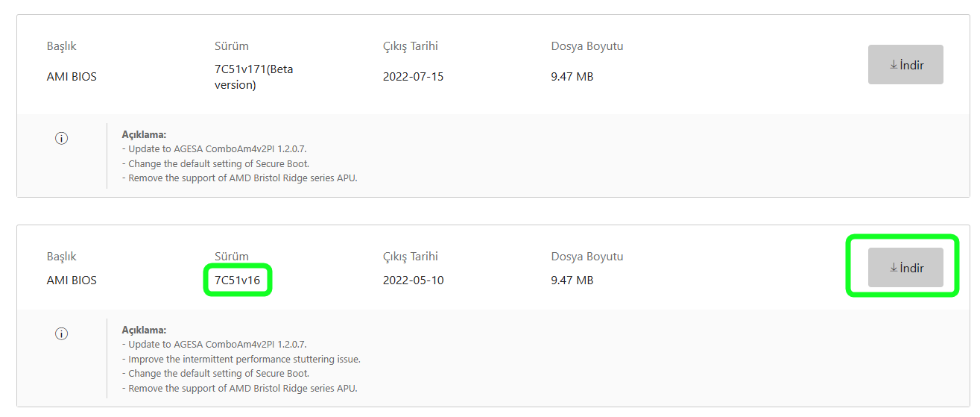980x417 pixels.
Task: Click the info icon in the 7C51v16 description
Action: [62, 334]
